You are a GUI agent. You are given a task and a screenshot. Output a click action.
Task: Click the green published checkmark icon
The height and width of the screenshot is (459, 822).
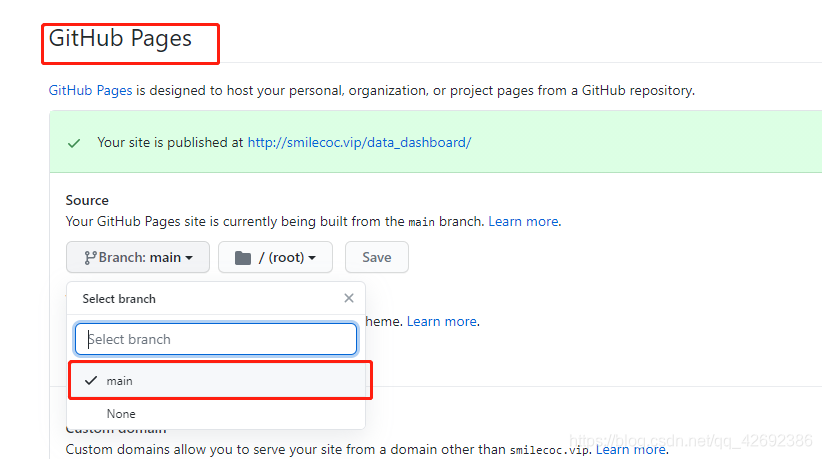[74, 143]
